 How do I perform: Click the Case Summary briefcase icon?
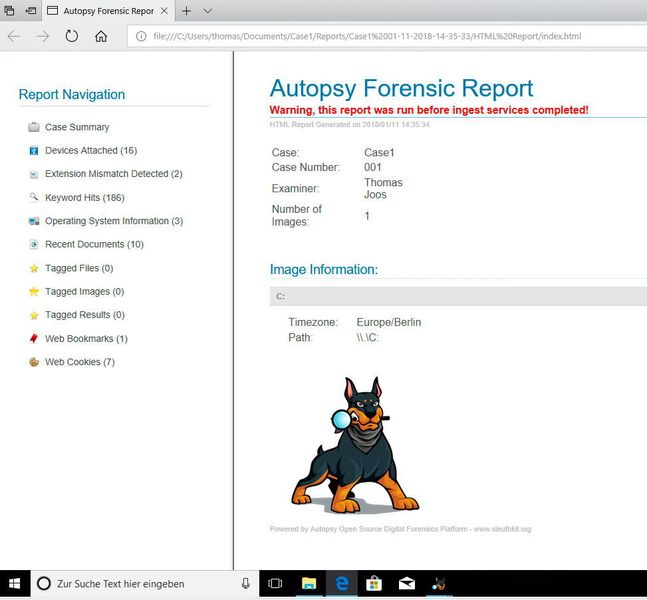click(34, 127)
